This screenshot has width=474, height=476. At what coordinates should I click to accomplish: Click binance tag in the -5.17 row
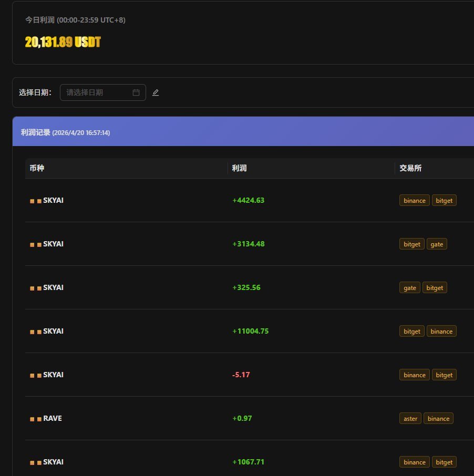tap(415, 375)
